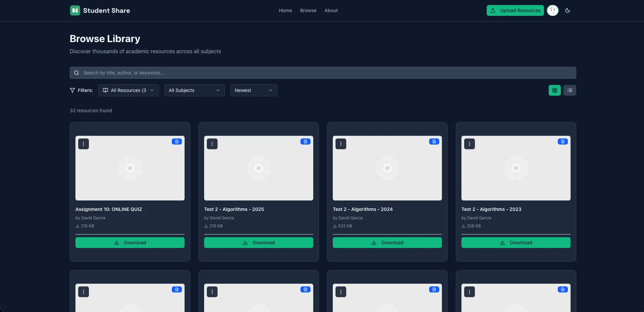
Task: Open Test 2 Algorithms 2024 thumbnail
Action: tap(387, 168)
